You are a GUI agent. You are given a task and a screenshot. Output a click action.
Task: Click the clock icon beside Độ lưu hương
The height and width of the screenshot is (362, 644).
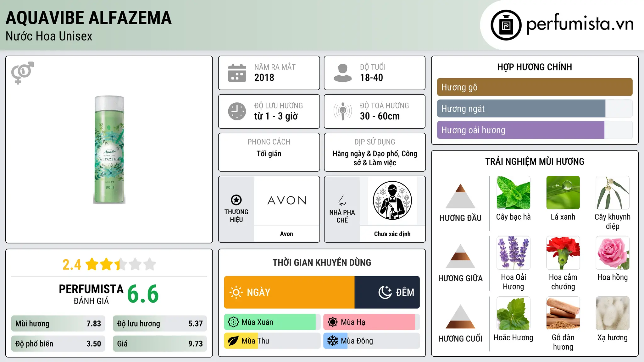237,111
